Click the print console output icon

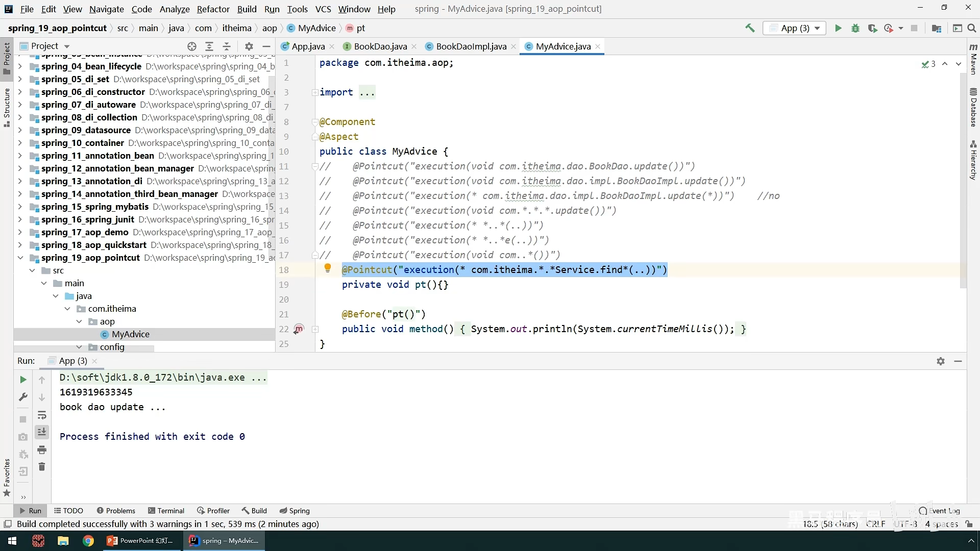pyautogui.click(x=42, y=450)
